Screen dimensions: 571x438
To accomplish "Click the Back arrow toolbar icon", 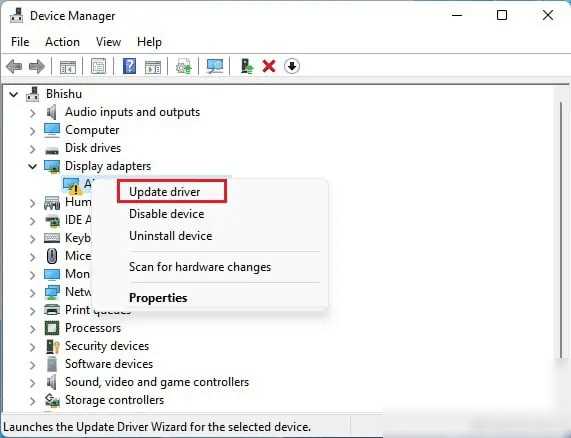I will 14,67.
